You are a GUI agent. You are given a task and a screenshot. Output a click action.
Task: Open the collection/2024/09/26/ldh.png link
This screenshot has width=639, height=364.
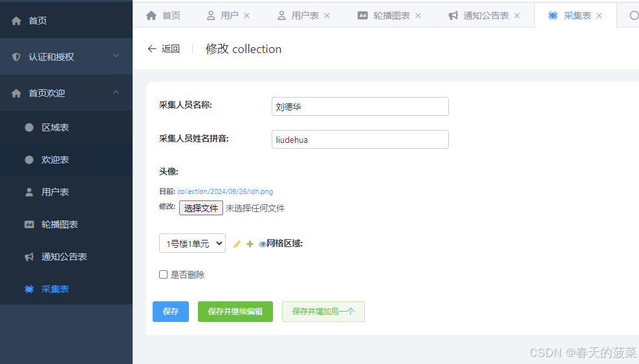pos(225,191)
